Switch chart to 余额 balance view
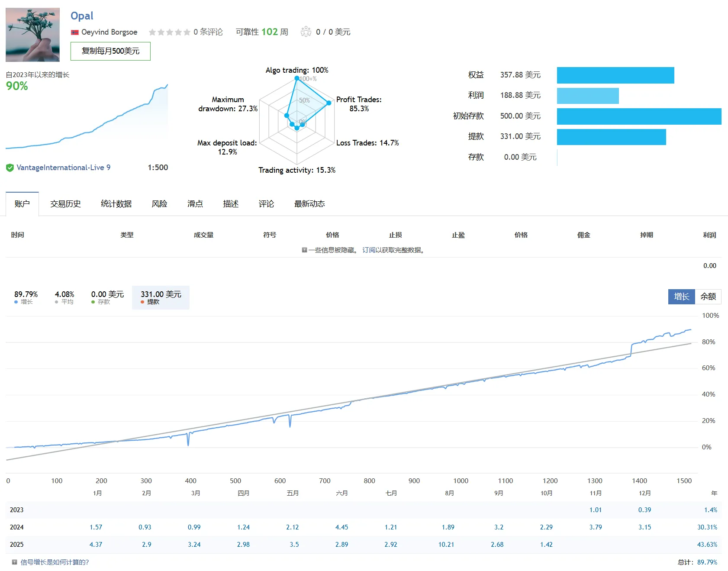The width and height of the screenshot is (728, 571). (x=708, y=297)
